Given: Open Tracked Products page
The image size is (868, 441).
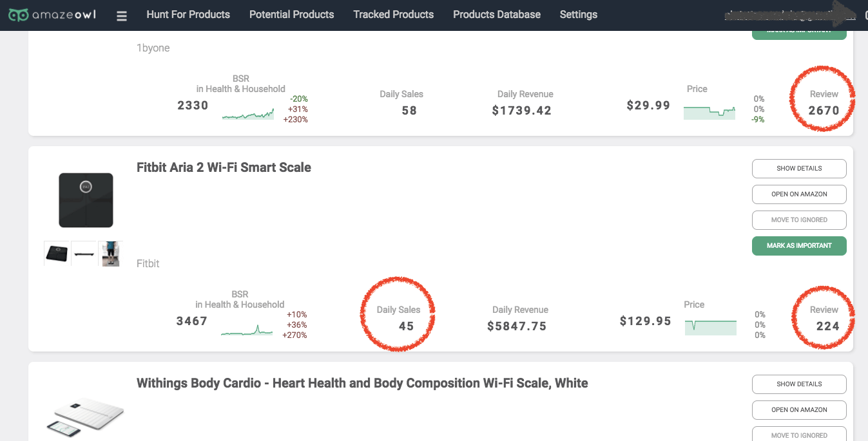Looking at the screenshot, I should coord(394,14).
